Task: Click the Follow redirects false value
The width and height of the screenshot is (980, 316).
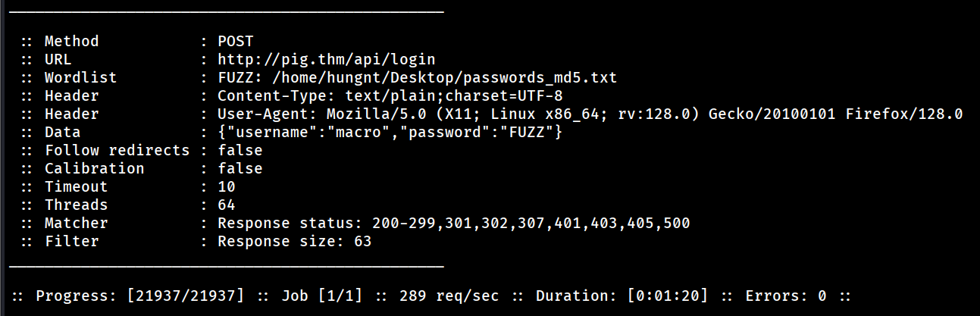Action: pos(240,150)
